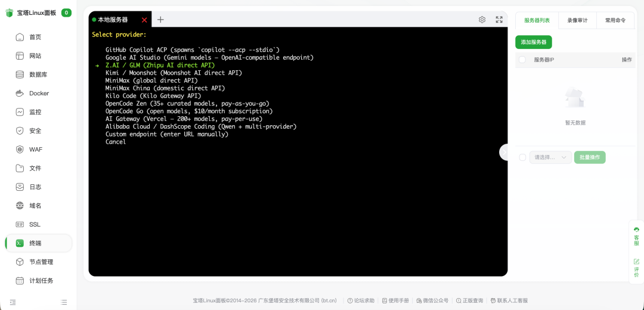The height and width of the screenshot is (310, 644).
Task: Open the 数据库 database section
Action: pyautogui.click(x=38, y=75)
